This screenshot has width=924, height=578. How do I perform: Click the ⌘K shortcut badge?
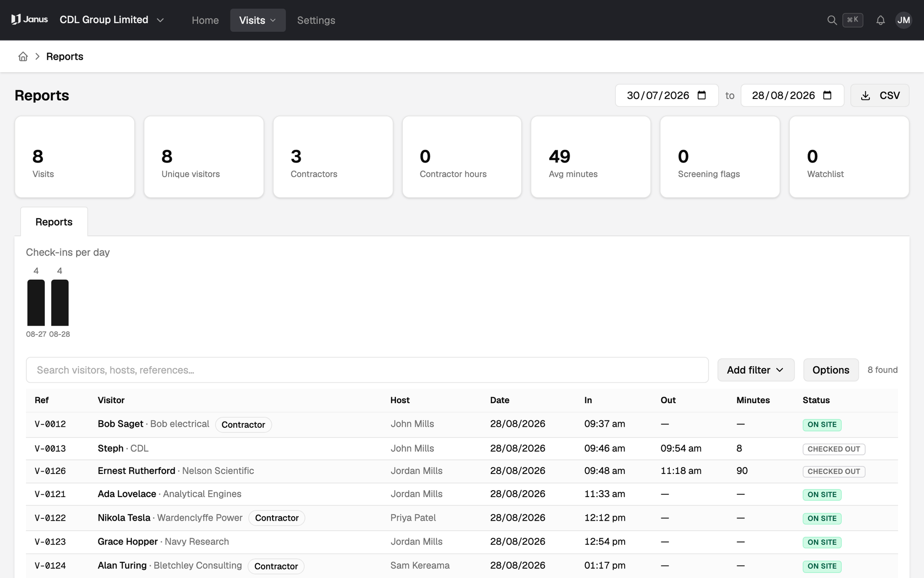[852, 20]
